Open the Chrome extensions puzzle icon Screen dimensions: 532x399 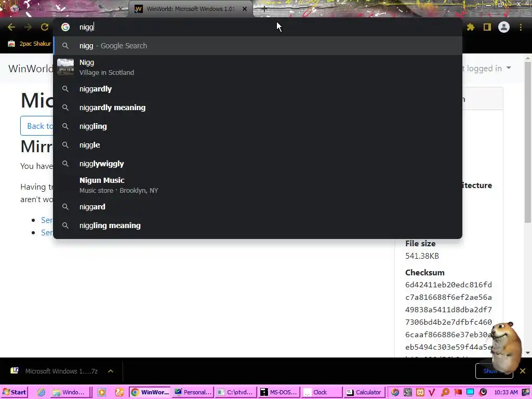471,27
